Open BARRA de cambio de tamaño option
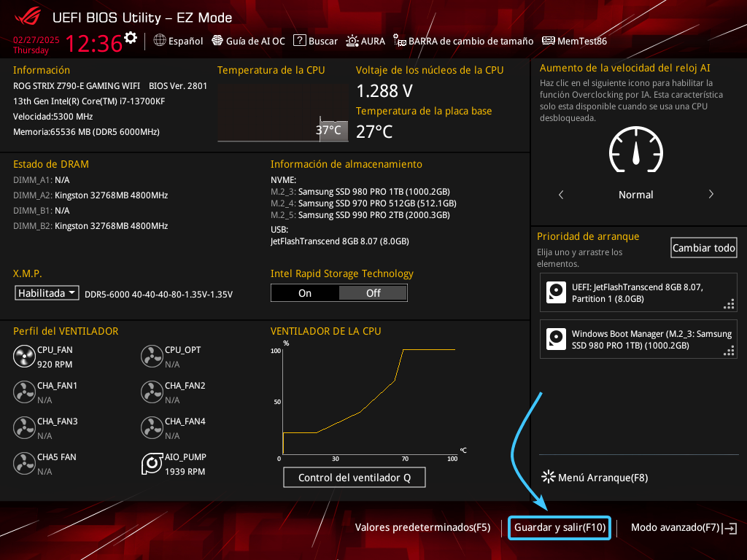The width and height of the screenshot is (747, 560). pos(463,41)
